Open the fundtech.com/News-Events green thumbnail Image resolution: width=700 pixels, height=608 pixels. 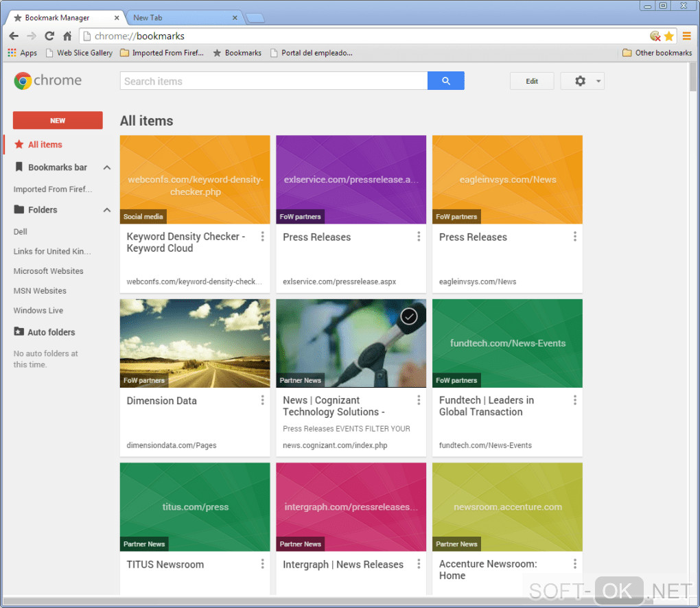[x=507, y=343]
